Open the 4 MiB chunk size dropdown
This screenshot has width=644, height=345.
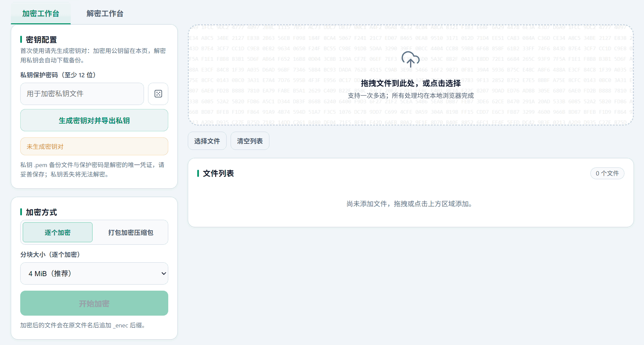pos(94,273)
